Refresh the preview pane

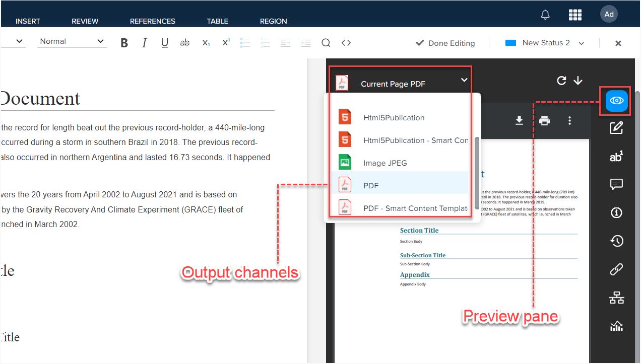click(x=561, y=81)
